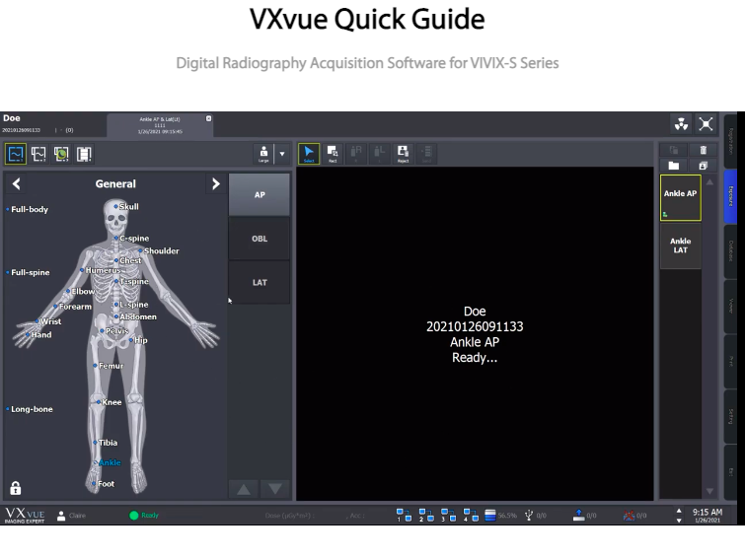The image size is (745, 560).
Task: Pick Knee on the skeleton map
Action: 110,402
